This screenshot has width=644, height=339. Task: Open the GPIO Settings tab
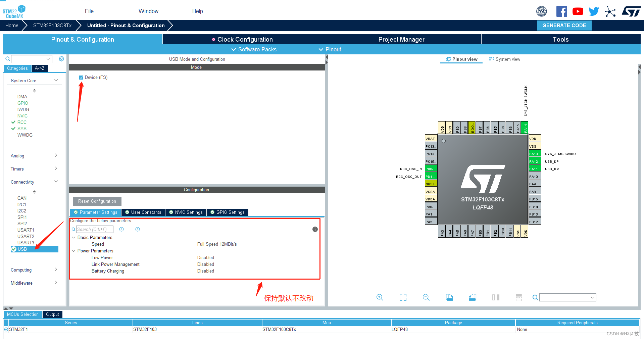click(x=228, y=212)
